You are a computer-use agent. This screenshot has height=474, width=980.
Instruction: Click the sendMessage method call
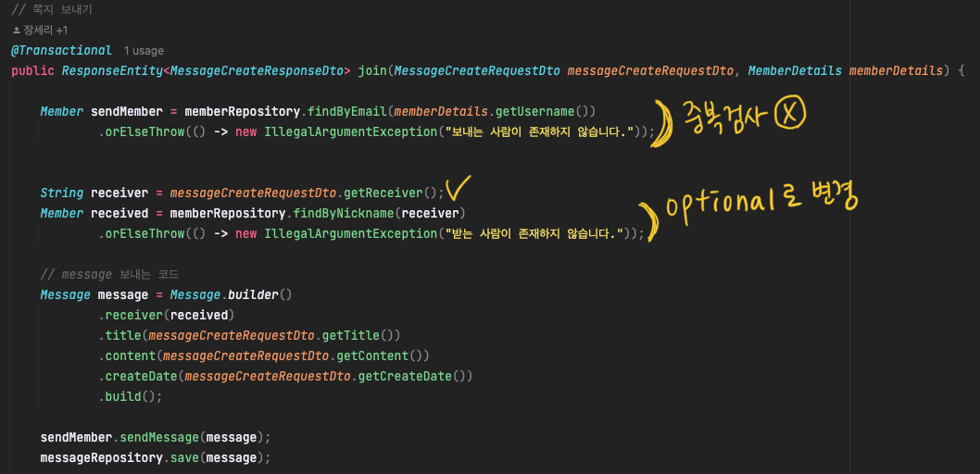click(x=158, y=437)
